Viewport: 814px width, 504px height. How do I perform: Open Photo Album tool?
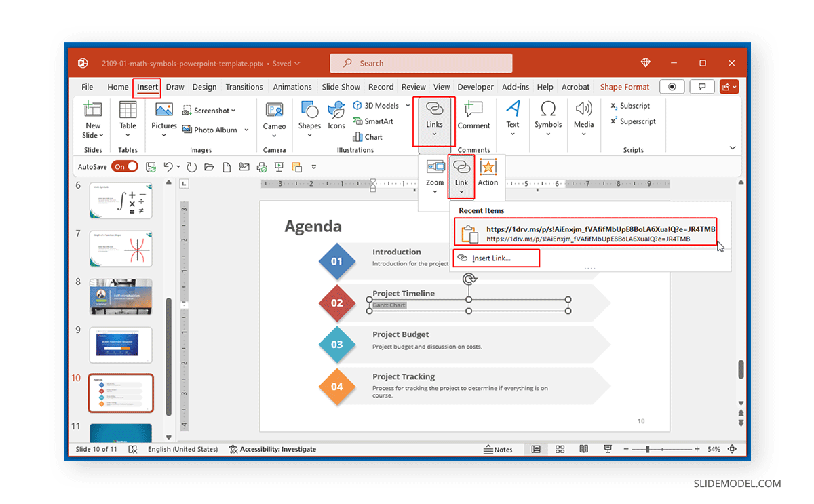pos(210,130)
